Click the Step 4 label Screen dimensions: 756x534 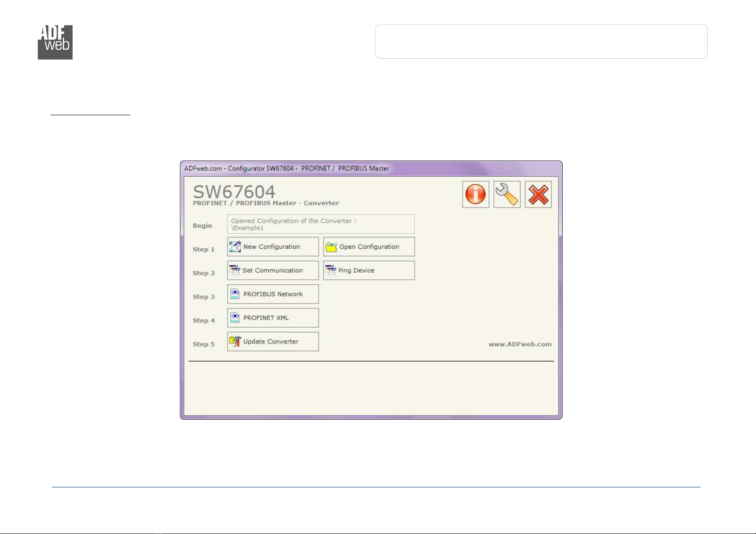click(204, 321)
